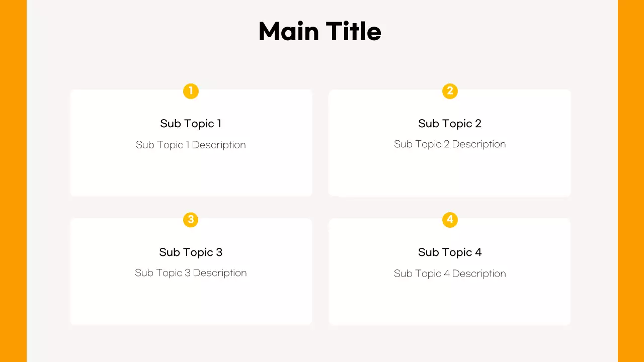Click the Sub Topic 1 Description text
Screen dimensions: 644x362
click(x=191, y=145)
